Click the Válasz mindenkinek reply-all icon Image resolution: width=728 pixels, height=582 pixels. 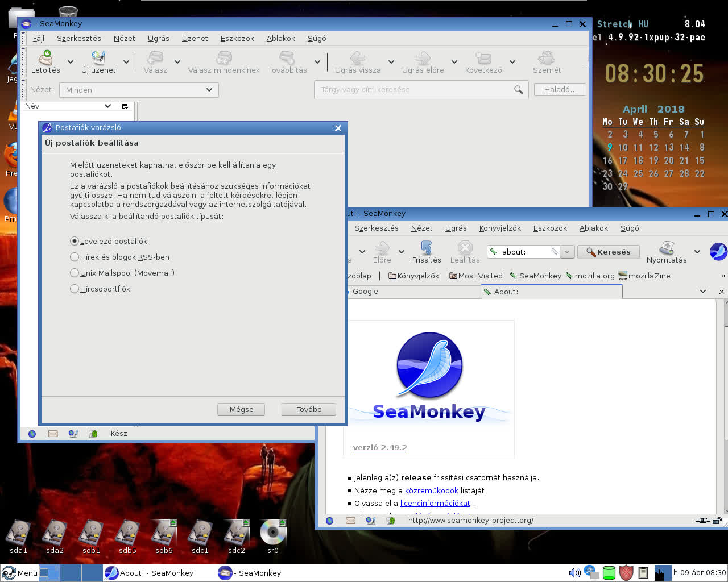click(224, 57)
